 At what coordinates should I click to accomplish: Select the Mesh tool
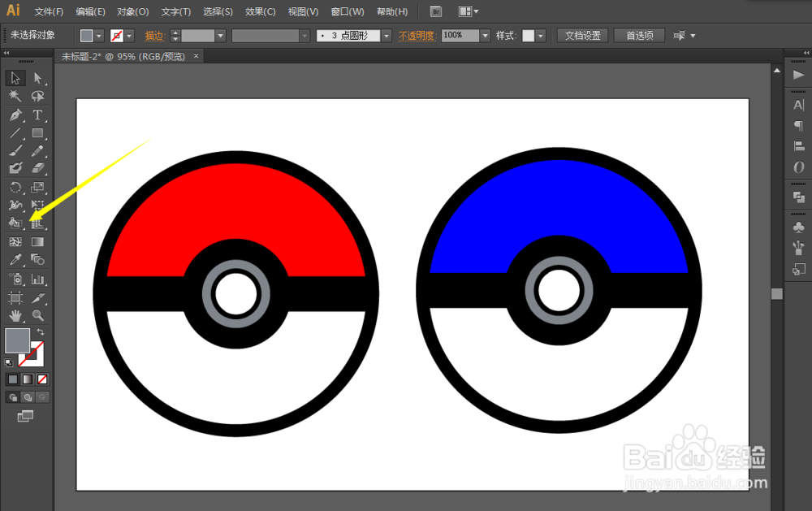(15, 242)
